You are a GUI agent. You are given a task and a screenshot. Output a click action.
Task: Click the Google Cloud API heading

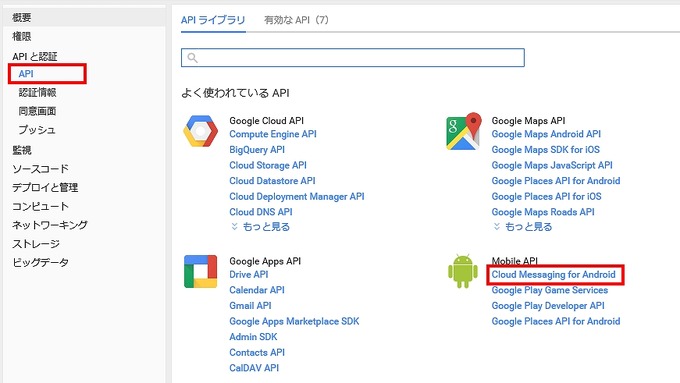pyautogui.click(x=266, y=121)
